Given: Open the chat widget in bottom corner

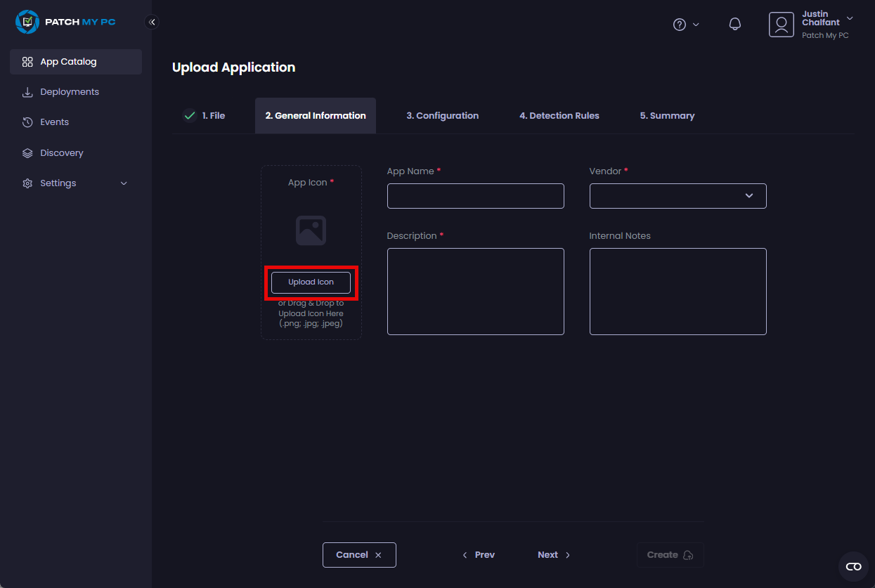Looking at the screenshot, I should click(x=853, y=566).
